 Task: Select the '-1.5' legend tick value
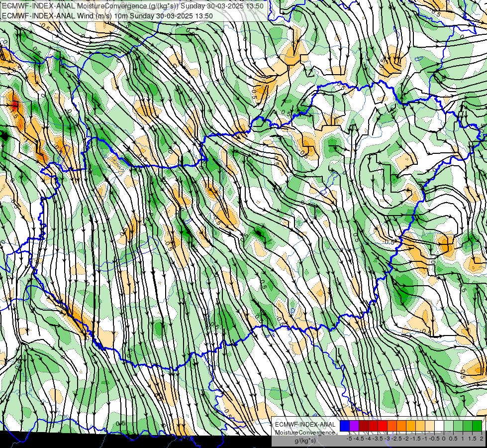[415, 439]
